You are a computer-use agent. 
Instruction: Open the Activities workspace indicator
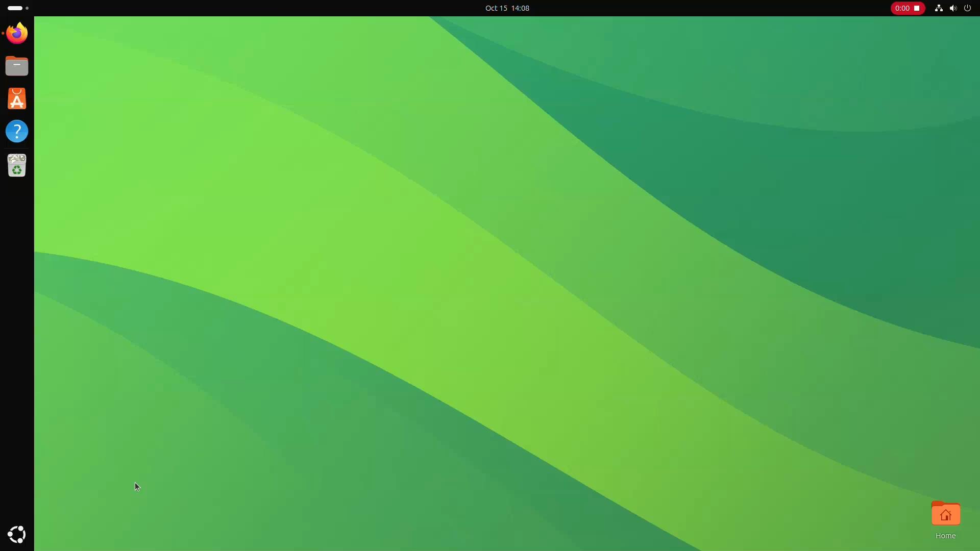pos(18,8)
